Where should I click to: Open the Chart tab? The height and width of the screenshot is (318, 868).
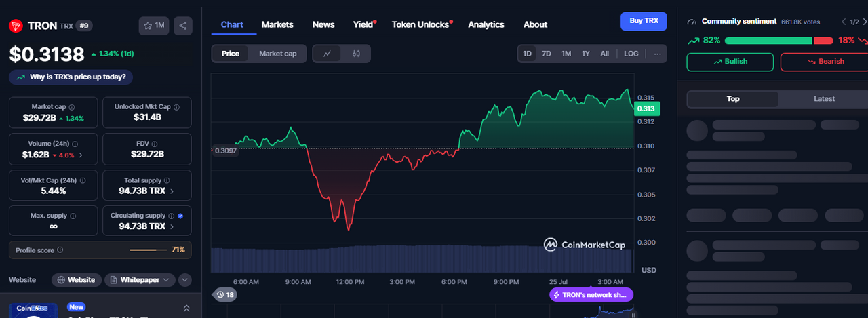pyautogui.click(x=232, y=24)
